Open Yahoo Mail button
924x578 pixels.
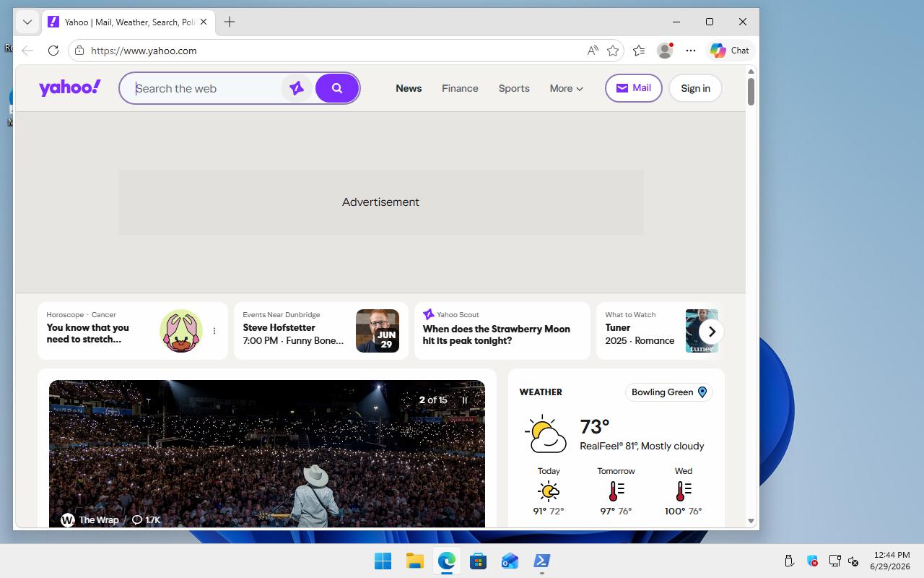click(x=633, y=88)
